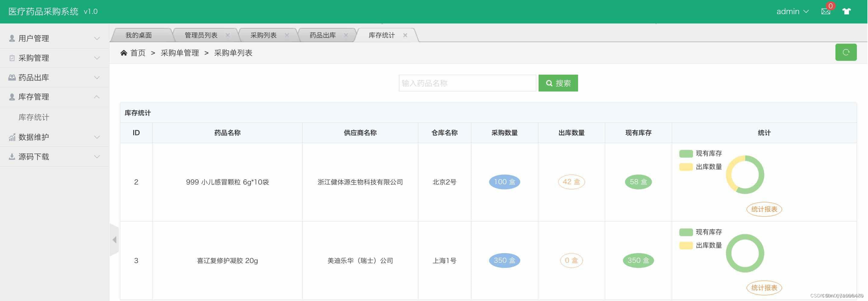Open the admin account dropdown
The width and height of the screenshot is (868, 301).
click(792, 11)
